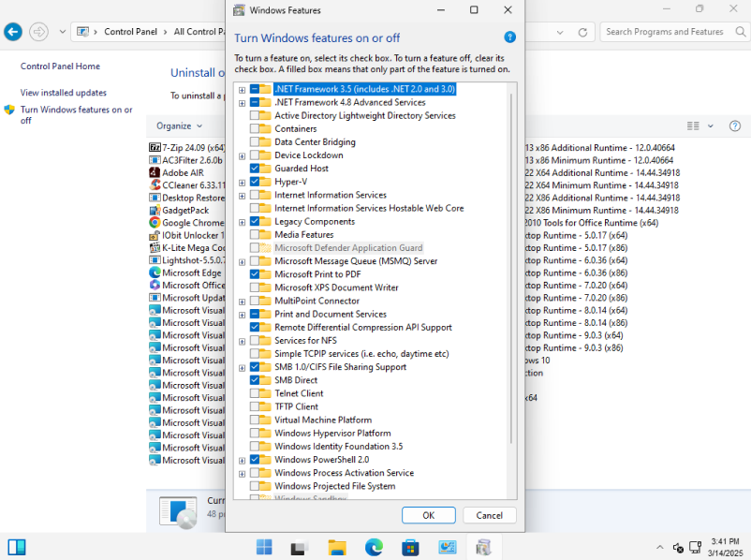
Task: Show hidden system tray icons
Action: click(x=659, y=547)
